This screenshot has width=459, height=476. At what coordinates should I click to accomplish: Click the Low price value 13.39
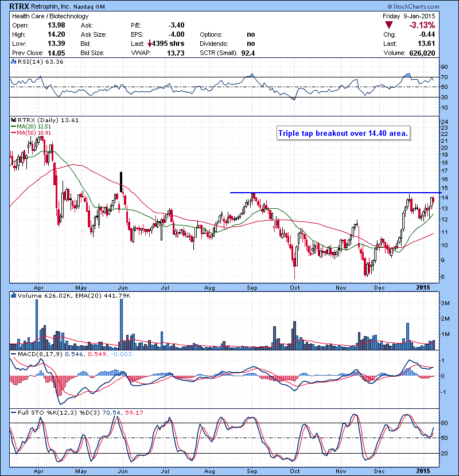coord(56,44)
